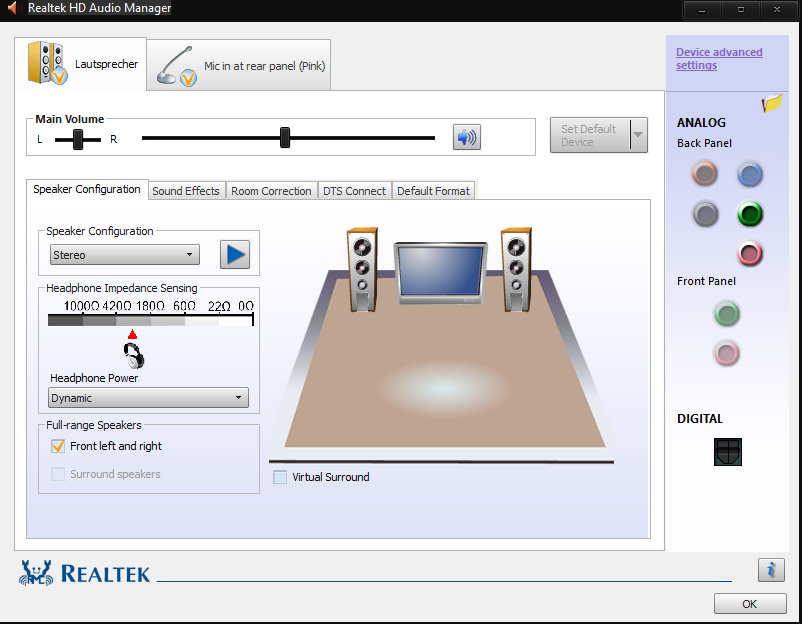
Task: Open the Sound Effects tab
Action: [186, 191]
